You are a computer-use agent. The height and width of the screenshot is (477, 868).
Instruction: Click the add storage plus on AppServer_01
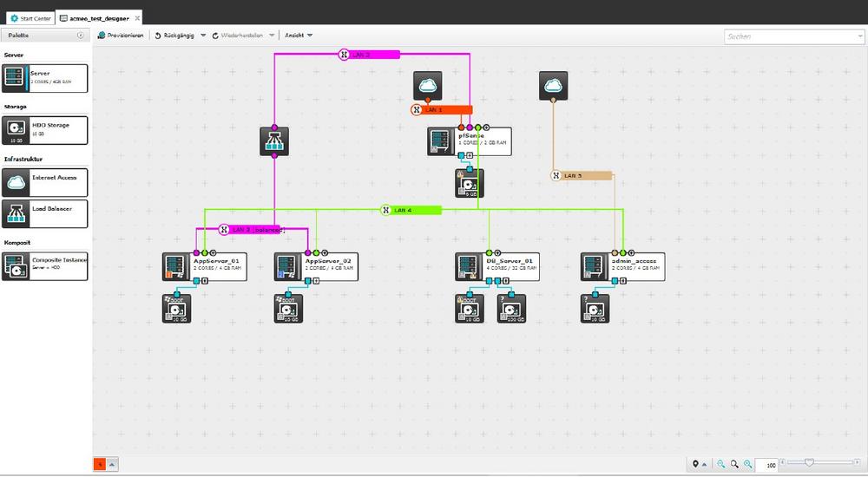[204, 281]
